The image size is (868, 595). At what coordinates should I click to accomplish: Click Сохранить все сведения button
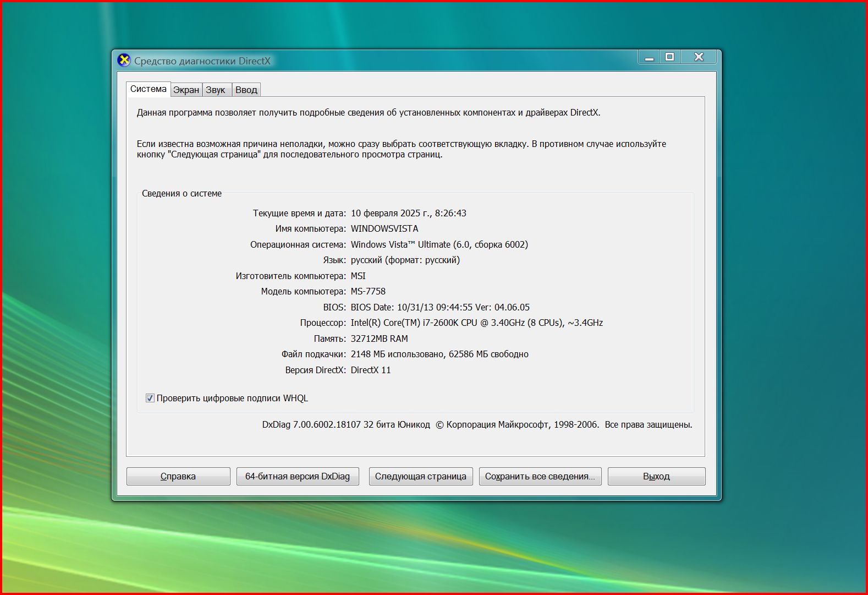click(540, 476)
